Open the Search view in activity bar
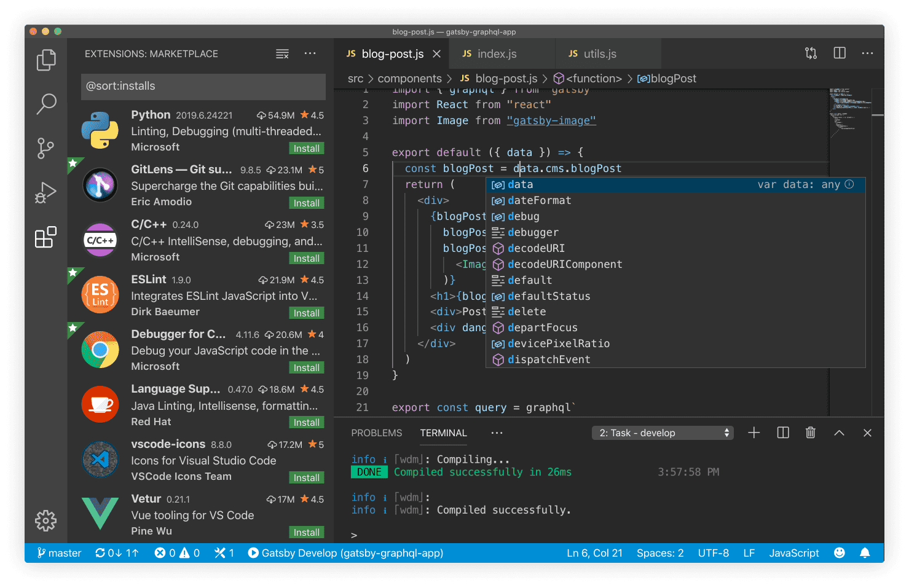Screen dimensions: 909x588 click(x=46, y=104)
